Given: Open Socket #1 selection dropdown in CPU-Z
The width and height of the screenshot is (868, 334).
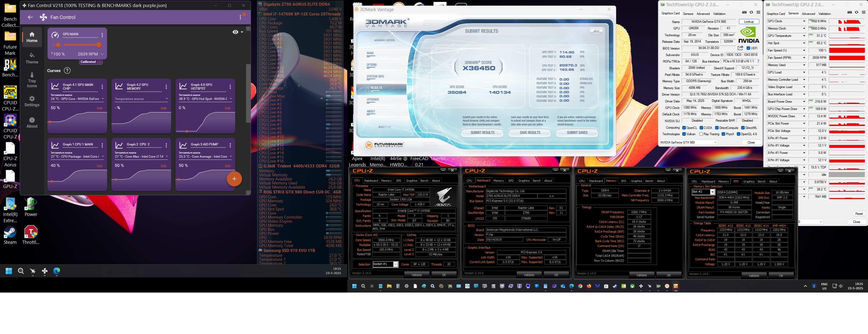Looking at the screenshot, I should (395, 264).
